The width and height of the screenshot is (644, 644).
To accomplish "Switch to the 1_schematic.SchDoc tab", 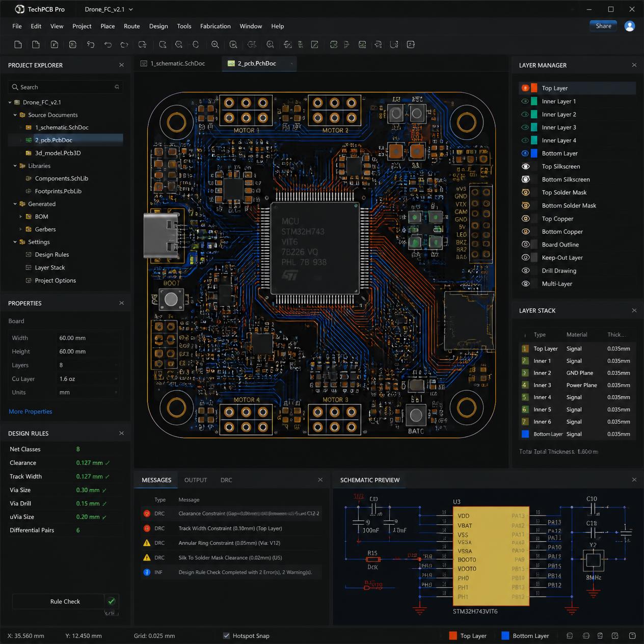I will [x=177, y=64].
